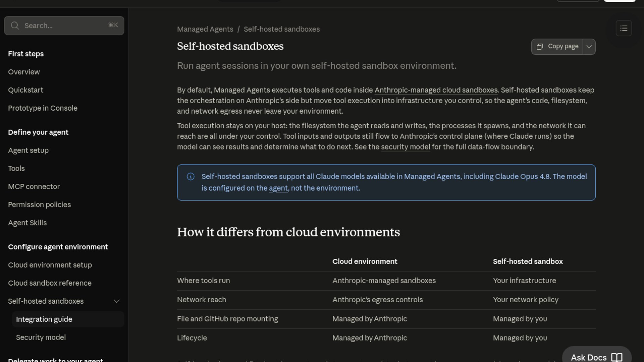Click the Lifecycle row label
The image size is (644, 362).
(x=192, y=338)
